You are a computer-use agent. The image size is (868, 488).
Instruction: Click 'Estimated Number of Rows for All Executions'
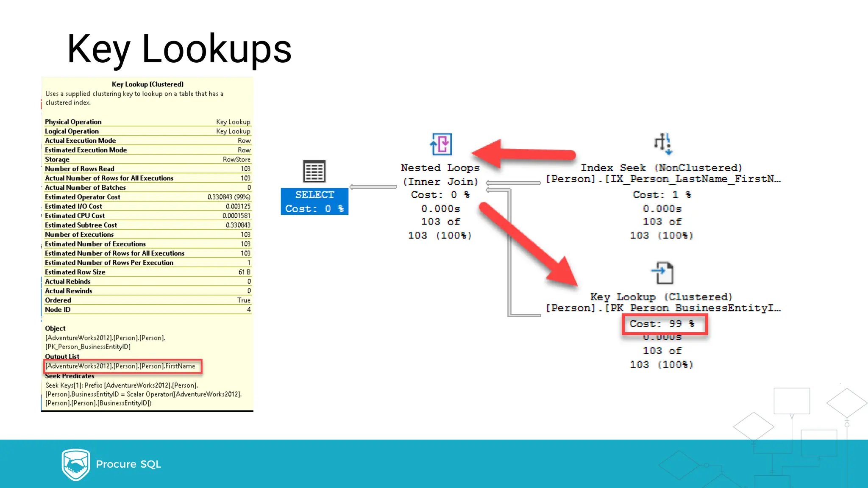pyautogui.click(x=147, y=253)
